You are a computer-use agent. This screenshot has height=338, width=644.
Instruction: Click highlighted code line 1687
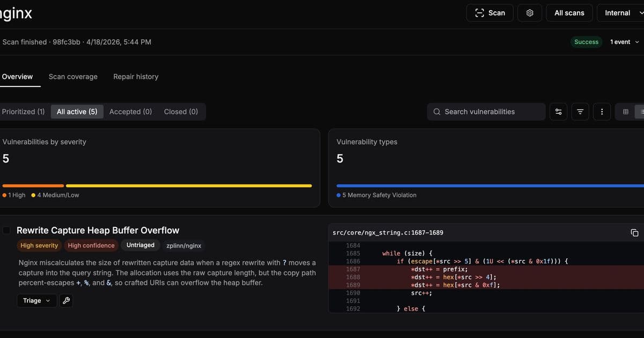point(486,269)
